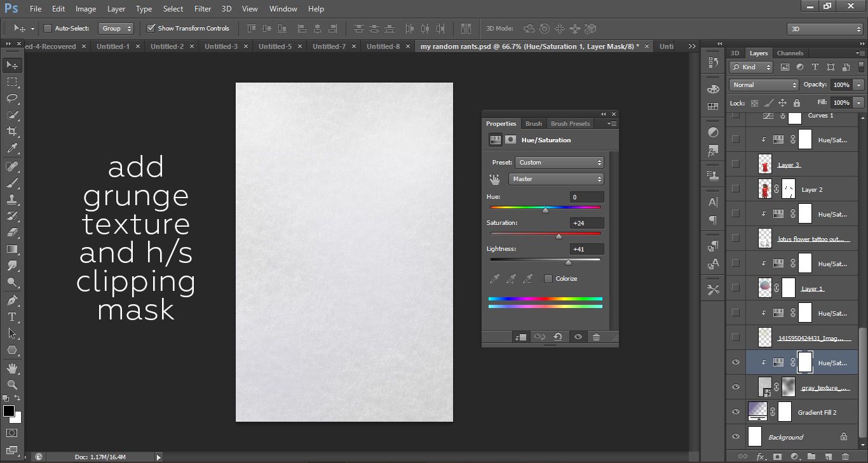Select the Clone Stamp tool

12,199
